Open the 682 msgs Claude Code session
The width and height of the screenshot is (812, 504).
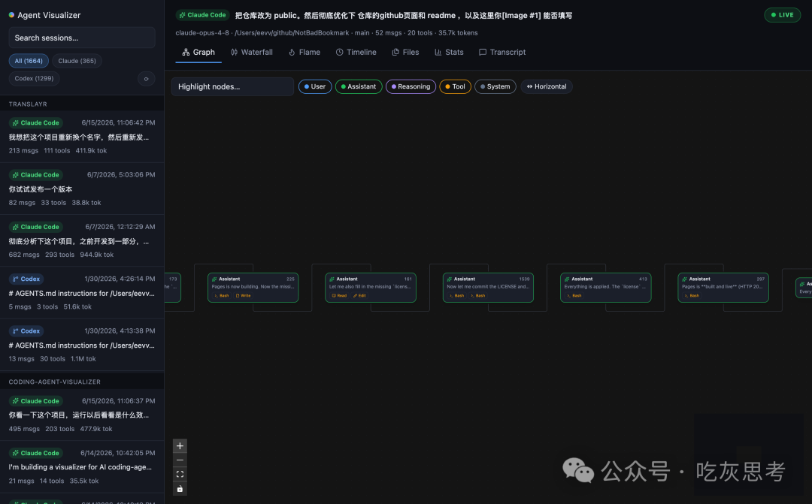pyautogui.click(x=82, y=240)
